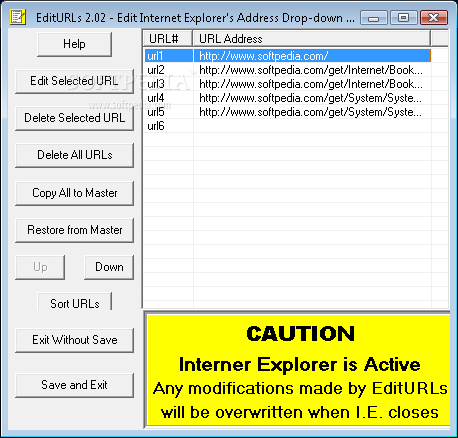
Task: Click the url2 address ending in Internet/Book...
Action: [312, 70]
